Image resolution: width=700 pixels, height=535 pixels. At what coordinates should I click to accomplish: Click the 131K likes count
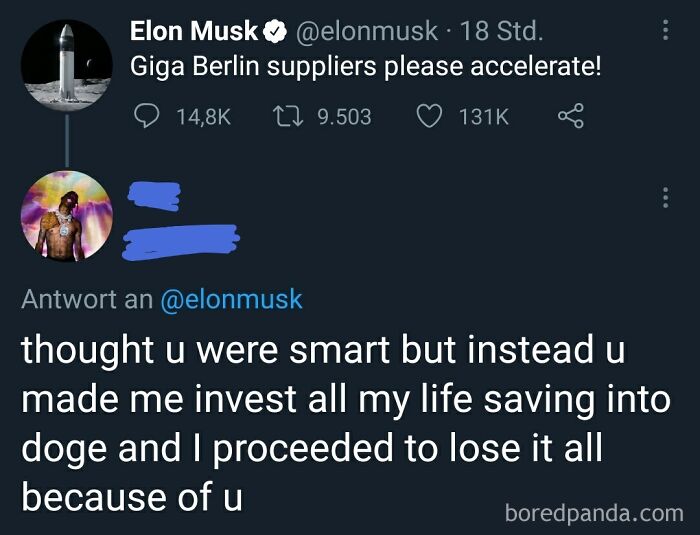tap(484, 117)
